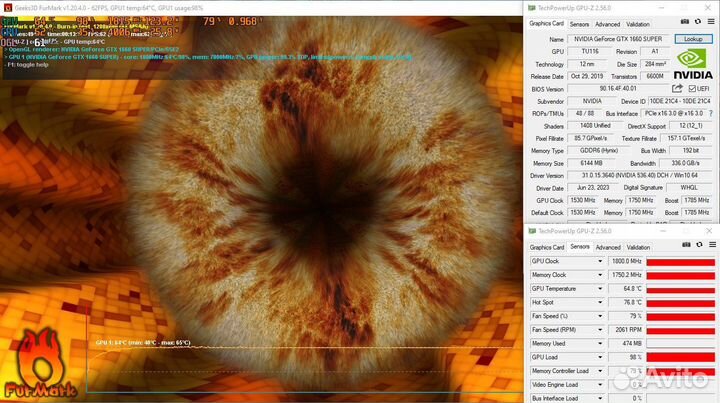Screen dimensions: 720x403
Task: Click the 474 MB Memory Used value
Action: (625, 344)
